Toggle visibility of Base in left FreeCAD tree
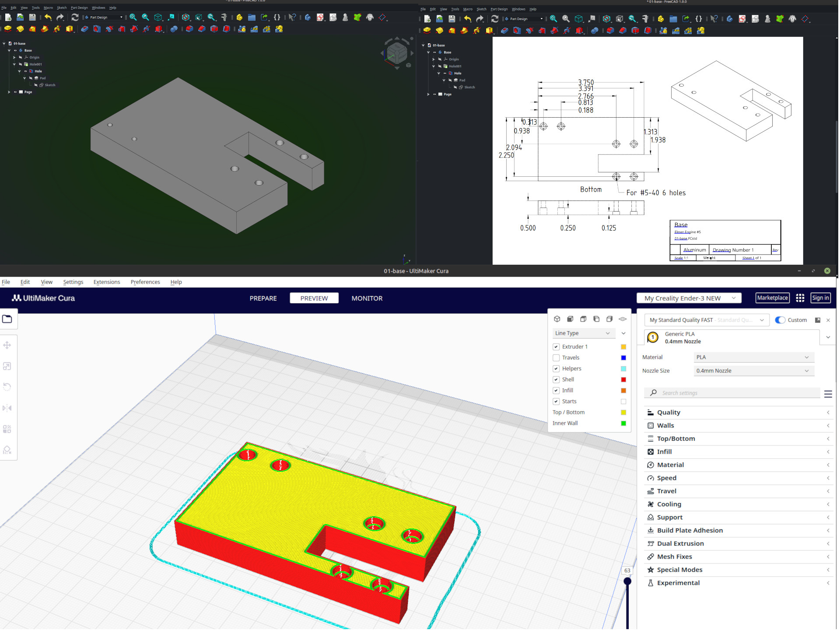This screenshot has height=630, width=840. pos(15,50)
